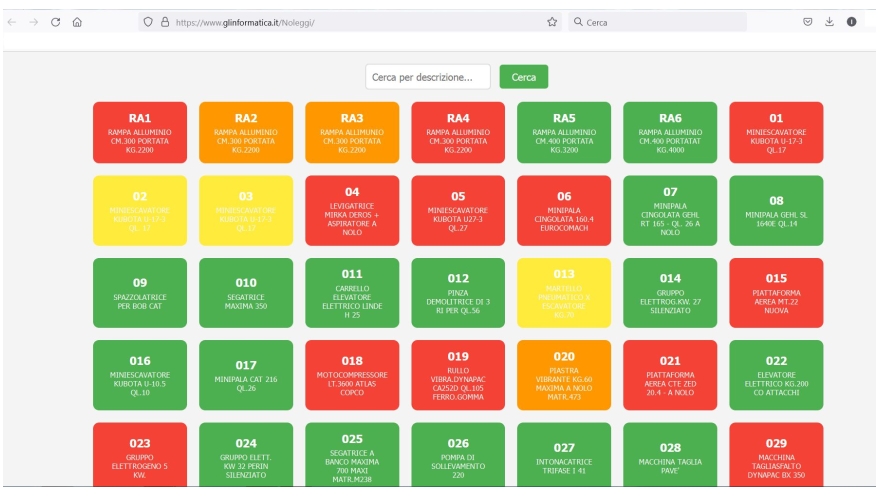This screenshot has height=502, width=892.
Task: Open the red RA1 rampa alluminio tile
Action: (x=140, y=132)
